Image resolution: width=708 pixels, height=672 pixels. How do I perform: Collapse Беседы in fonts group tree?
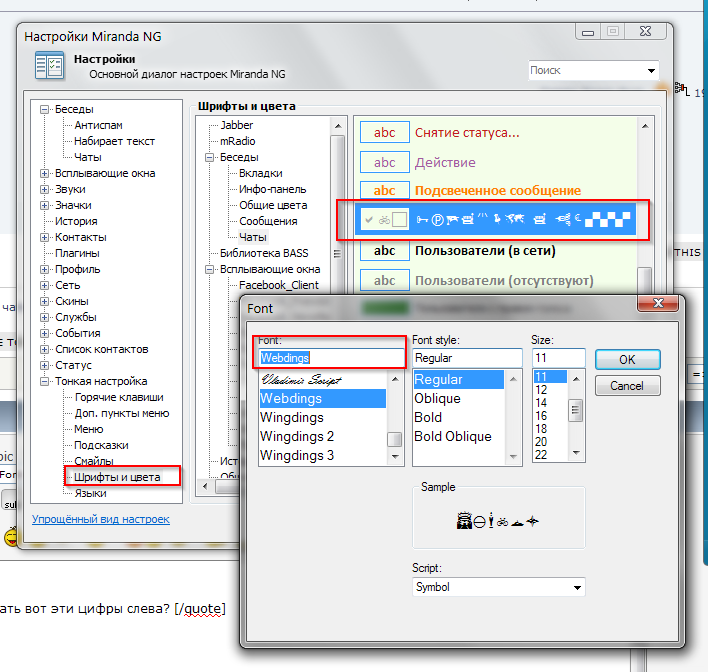tap(209, 158)
